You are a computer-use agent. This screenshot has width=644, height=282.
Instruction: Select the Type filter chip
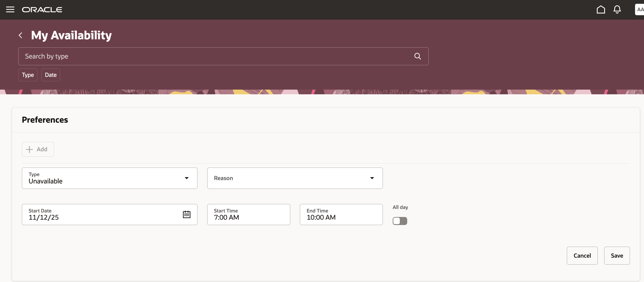point(28,75)
